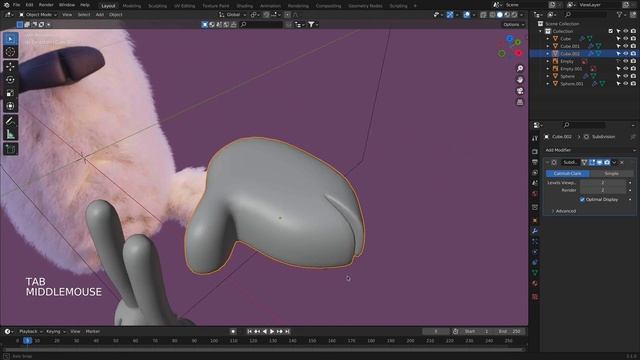
Task: Open the Render properties tab
Action: click(535, 152)
